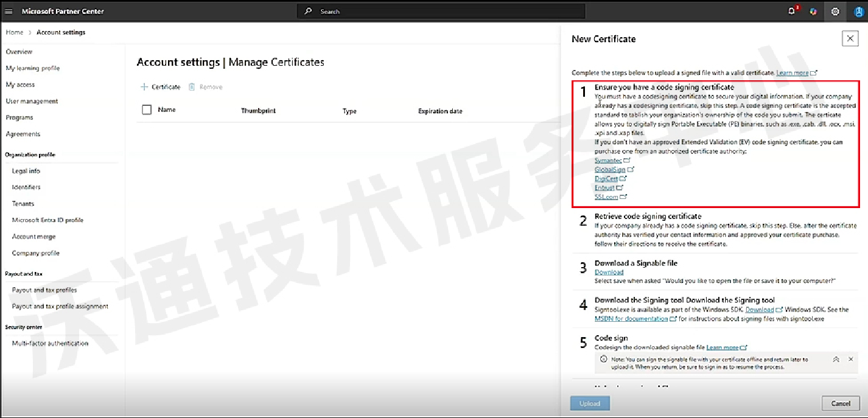Open the hamburger navigation menu
868x418 pixels.
(9, 12)
